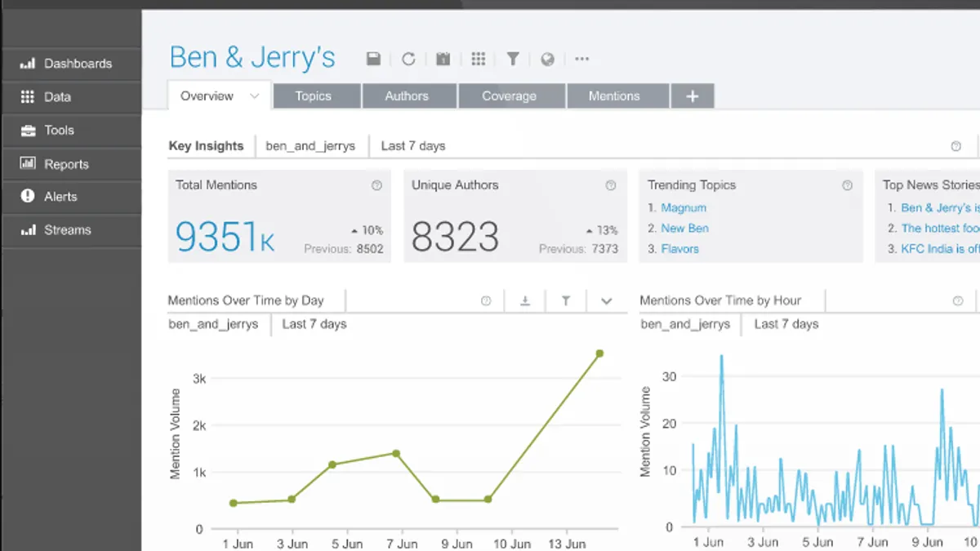Click the Key Insights ben_and_jerrys query label
The width and height of the screenshot is (980, 551).
pyautogui.click(x=310, y=146)
